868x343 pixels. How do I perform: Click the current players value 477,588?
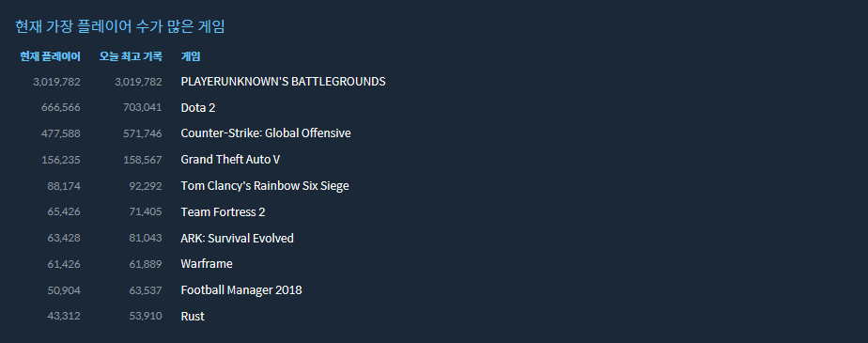pos(61,133)
